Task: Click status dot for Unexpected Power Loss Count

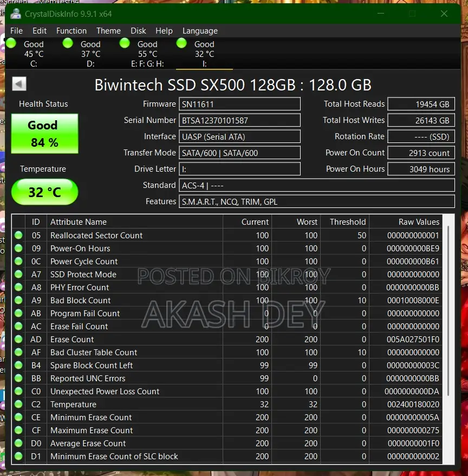Action: tap(18, 392)
